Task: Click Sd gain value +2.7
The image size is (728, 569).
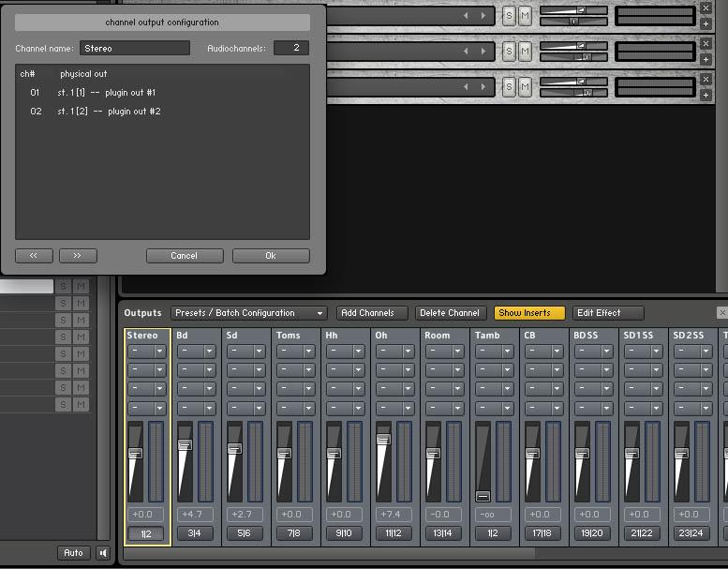Action: pos(245,515)
